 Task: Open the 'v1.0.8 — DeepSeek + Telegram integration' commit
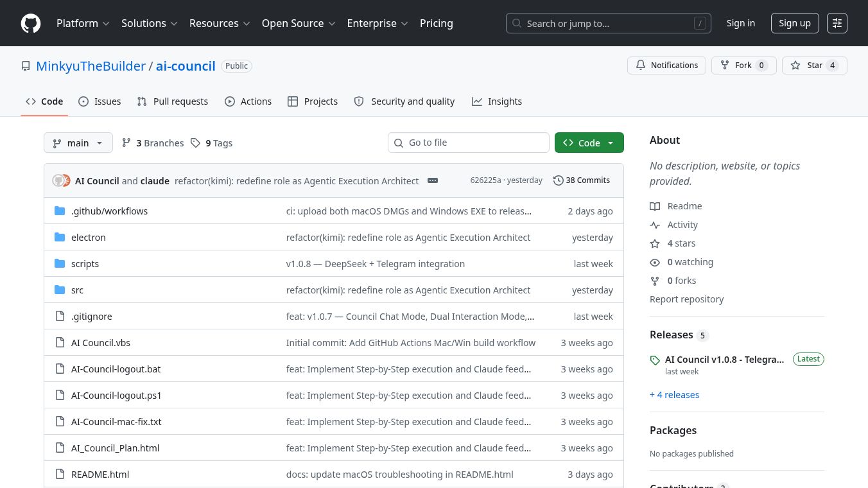pos(375,263)
